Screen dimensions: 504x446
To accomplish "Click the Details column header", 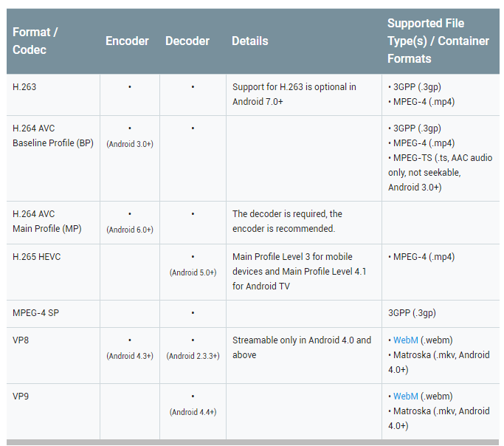I will point(249,41).
